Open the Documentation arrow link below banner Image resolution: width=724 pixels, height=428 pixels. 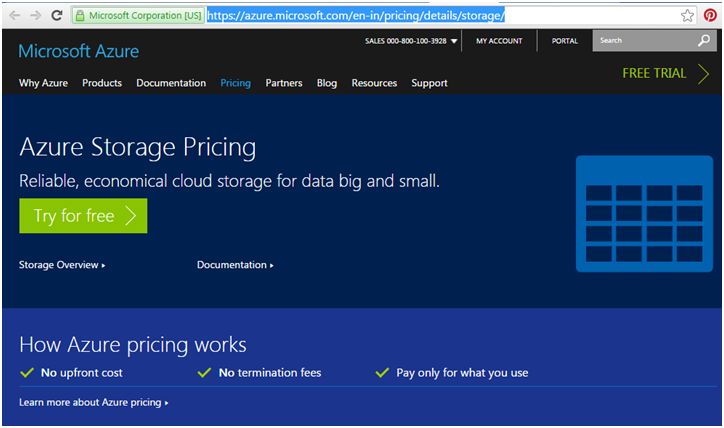point(235,265)
